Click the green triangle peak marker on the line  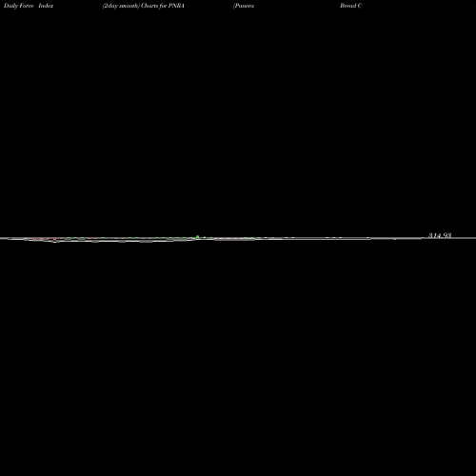point(198,237)
